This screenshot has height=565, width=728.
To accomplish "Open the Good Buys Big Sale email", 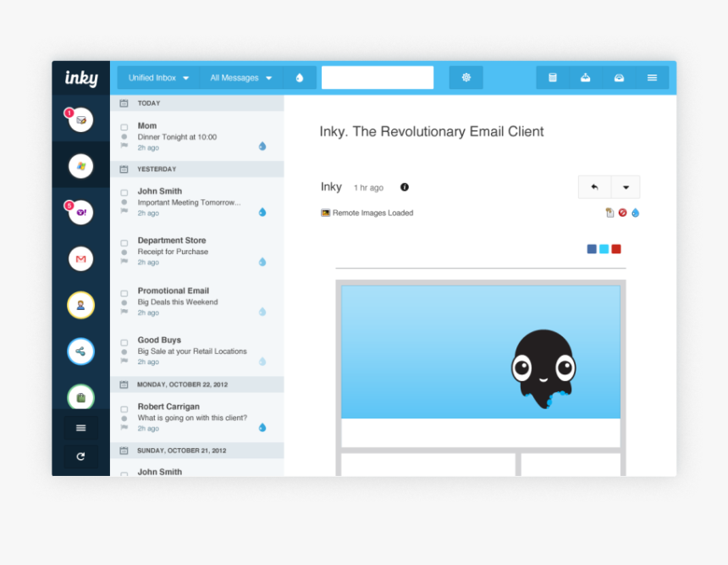I will (x=197, y=352).
